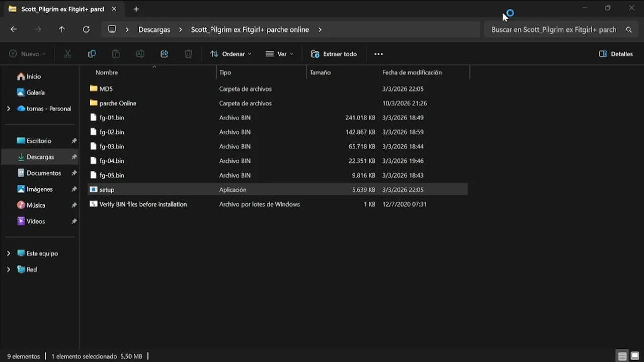Sort by the Tipo column header
This screenshot has width=644, height=362.
[x=225, y=72]
